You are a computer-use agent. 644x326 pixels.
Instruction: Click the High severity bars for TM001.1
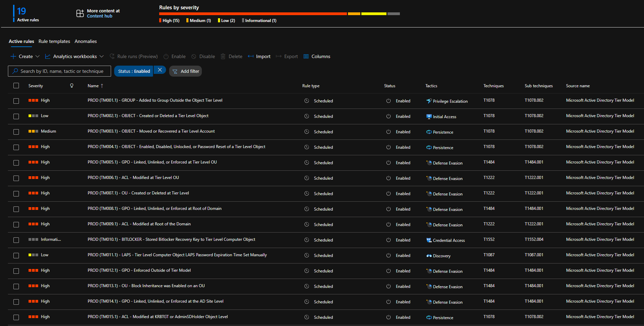click(x=33, y=100)
